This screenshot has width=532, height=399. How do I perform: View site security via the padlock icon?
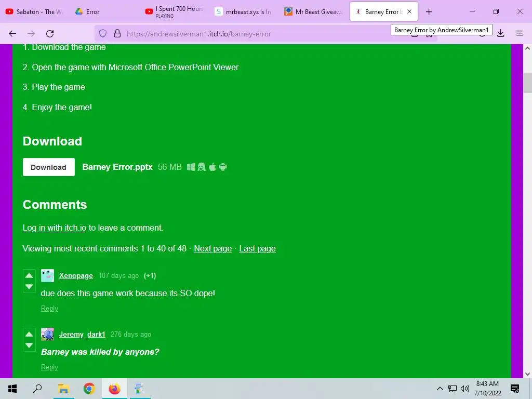117,34
